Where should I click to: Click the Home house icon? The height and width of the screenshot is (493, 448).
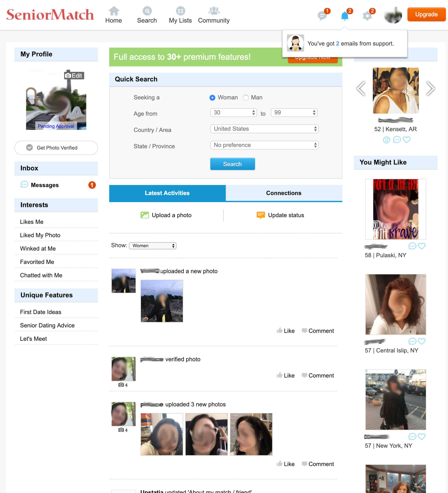tap(114, 11)
